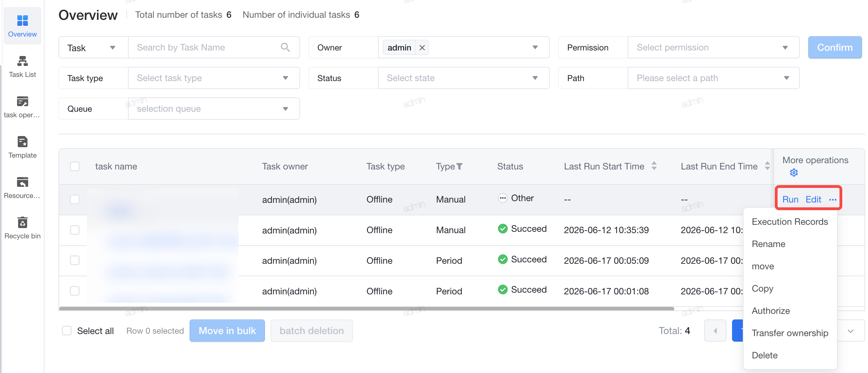The height and width of the screenshot is (373, 868).
Task: Open the Select permission dropdown
Action: (713, 47)
